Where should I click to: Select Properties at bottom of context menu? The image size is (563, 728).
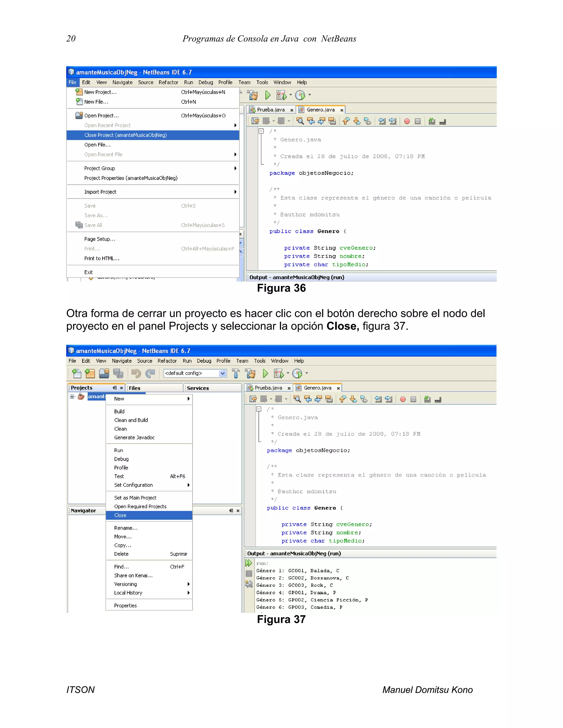(149, 606)
